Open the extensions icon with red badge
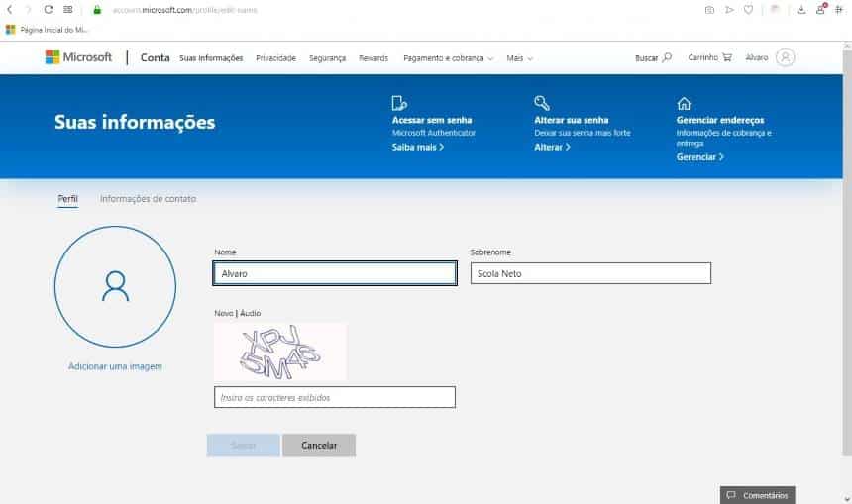The width and height of the screenshot is (852, 504). [821, 9]
